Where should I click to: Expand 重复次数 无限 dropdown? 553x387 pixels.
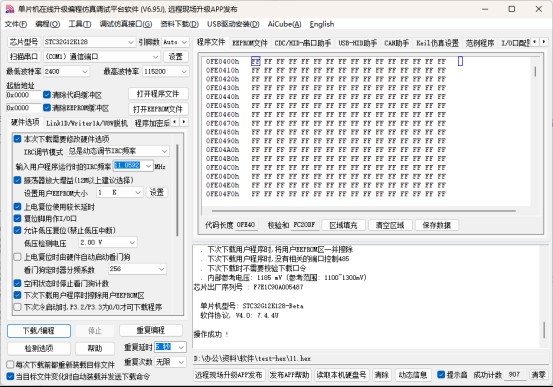(182, 362)
